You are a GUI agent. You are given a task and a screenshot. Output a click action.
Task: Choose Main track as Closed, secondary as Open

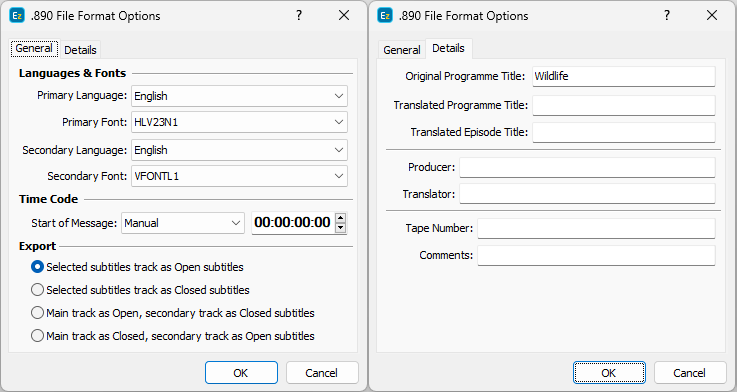(172, 336)
